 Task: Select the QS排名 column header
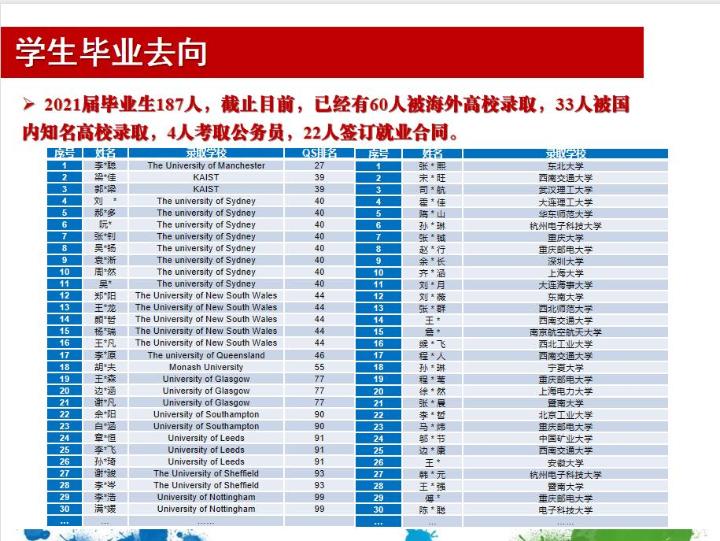click(319, 153)
